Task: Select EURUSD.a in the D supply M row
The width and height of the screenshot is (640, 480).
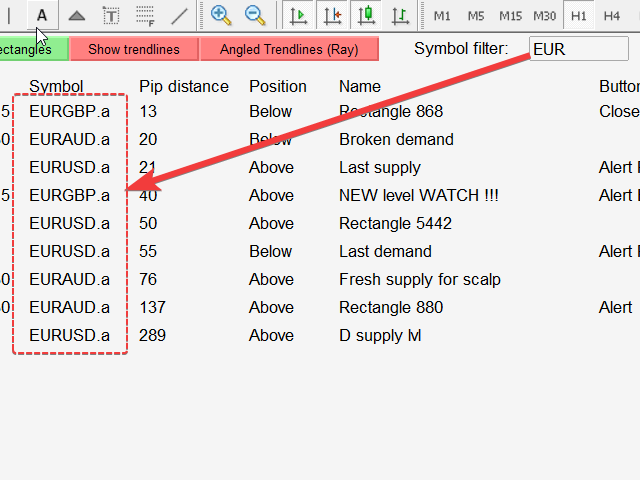Action: [x=69, y=335]
